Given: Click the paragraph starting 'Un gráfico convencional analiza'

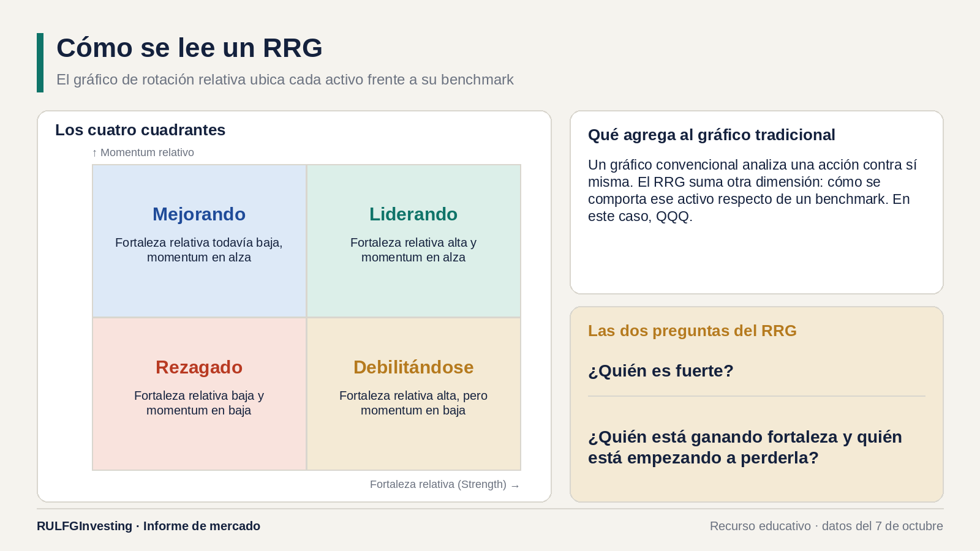Looking at the screenshot, I should tap(752, 190).
